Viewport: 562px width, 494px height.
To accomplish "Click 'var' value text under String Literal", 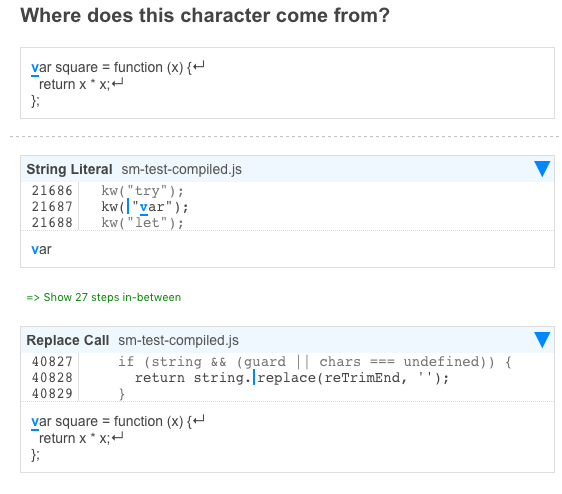I will point(41,250).
